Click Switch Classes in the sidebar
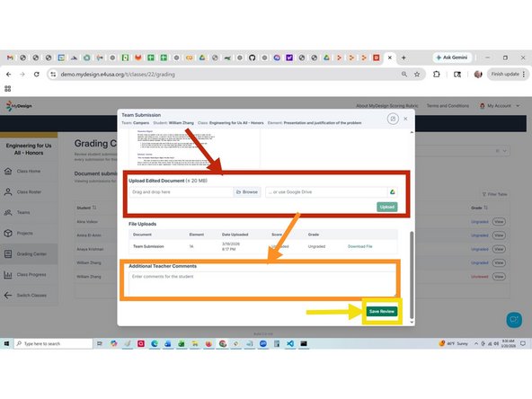532x399 pixels. pos(29,295)
